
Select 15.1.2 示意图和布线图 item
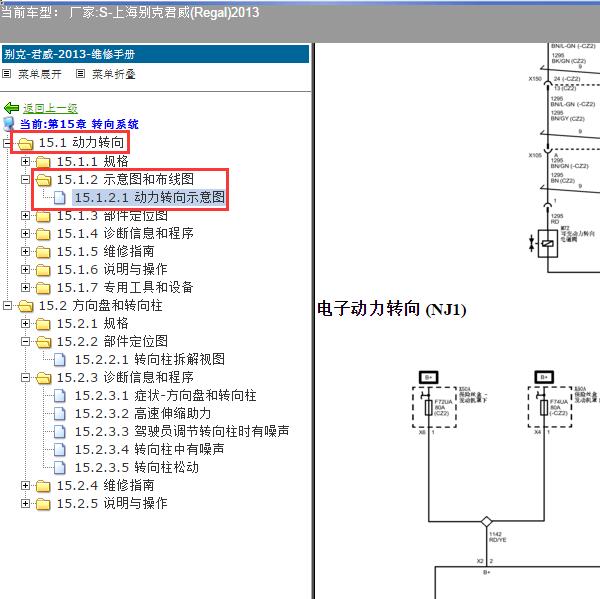126,179
